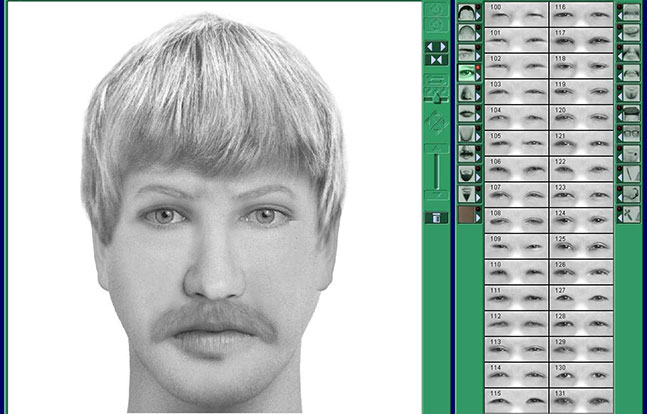647x414 pixels.
Task: Select the head shape category icon
Action: [466, 32]
